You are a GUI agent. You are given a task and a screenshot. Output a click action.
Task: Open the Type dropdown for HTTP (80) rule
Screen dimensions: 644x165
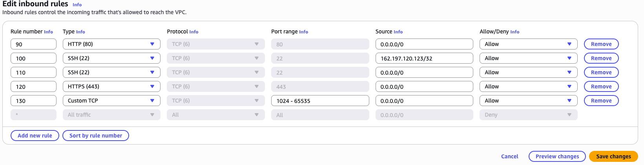(111, 44)
